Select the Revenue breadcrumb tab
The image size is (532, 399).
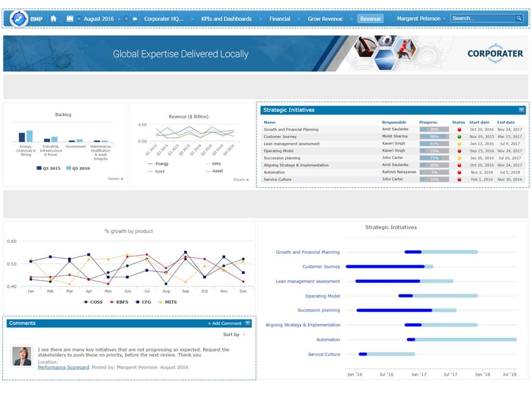pos(370,19)
